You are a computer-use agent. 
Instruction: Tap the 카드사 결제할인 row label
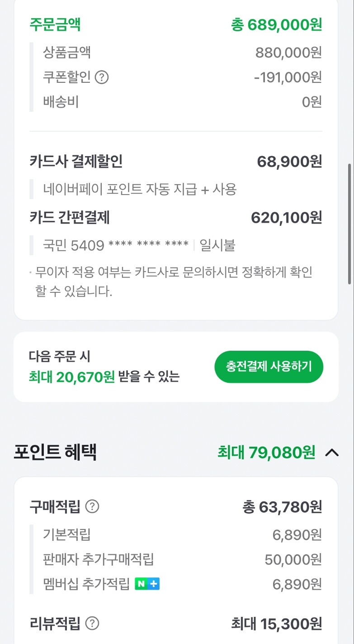pos(76,161)
